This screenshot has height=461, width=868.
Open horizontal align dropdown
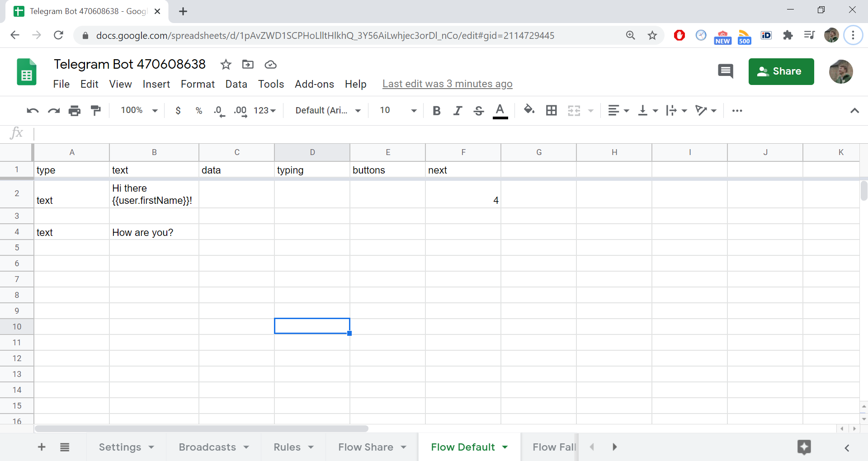point(618,111)
